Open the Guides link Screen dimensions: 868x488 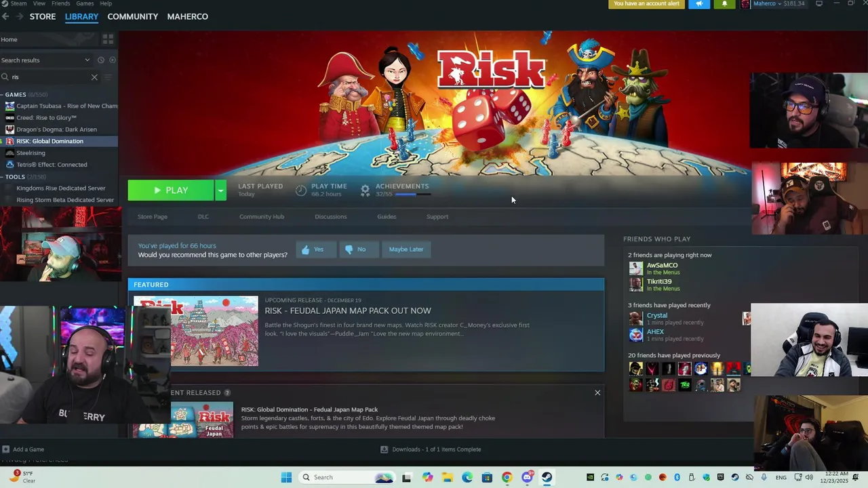(387, 217)
